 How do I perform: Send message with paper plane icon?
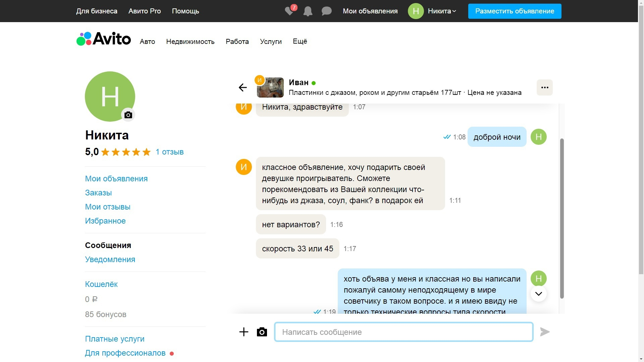tap(545, 332)
